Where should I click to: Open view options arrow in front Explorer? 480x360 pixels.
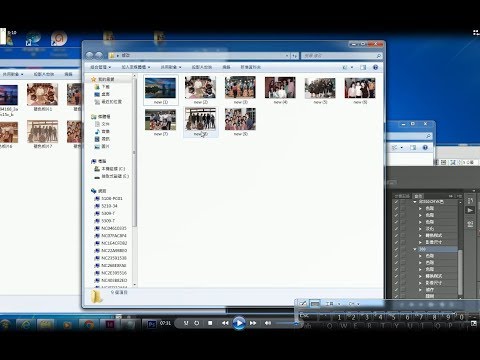(x=352, y=67)
